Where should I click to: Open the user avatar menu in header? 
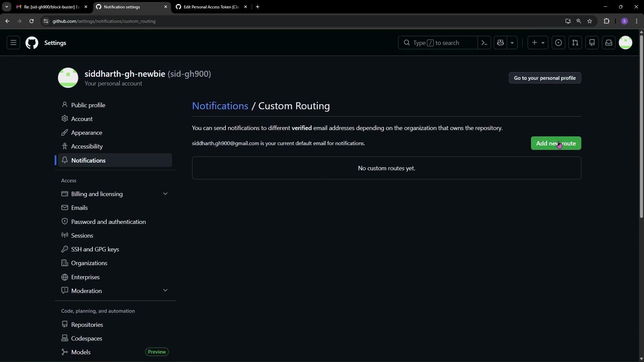(626, 43)
